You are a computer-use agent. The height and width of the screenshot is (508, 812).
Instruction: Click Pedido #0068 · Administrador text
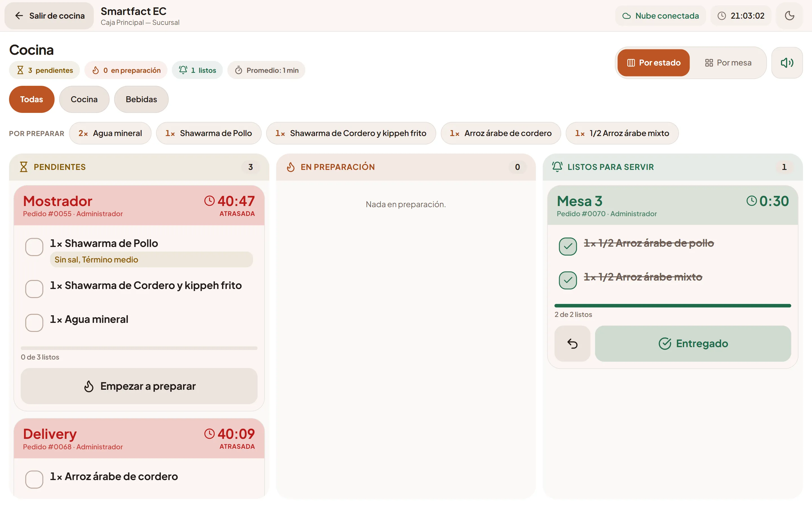(73, 447)
